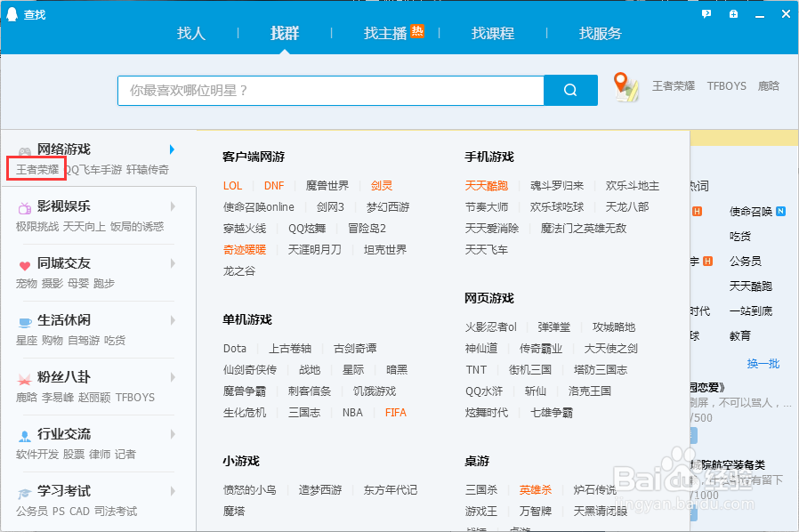This screenshot has height=532, width=799.
Task: Click 宠物 under 同城交友
Action: 27,283
